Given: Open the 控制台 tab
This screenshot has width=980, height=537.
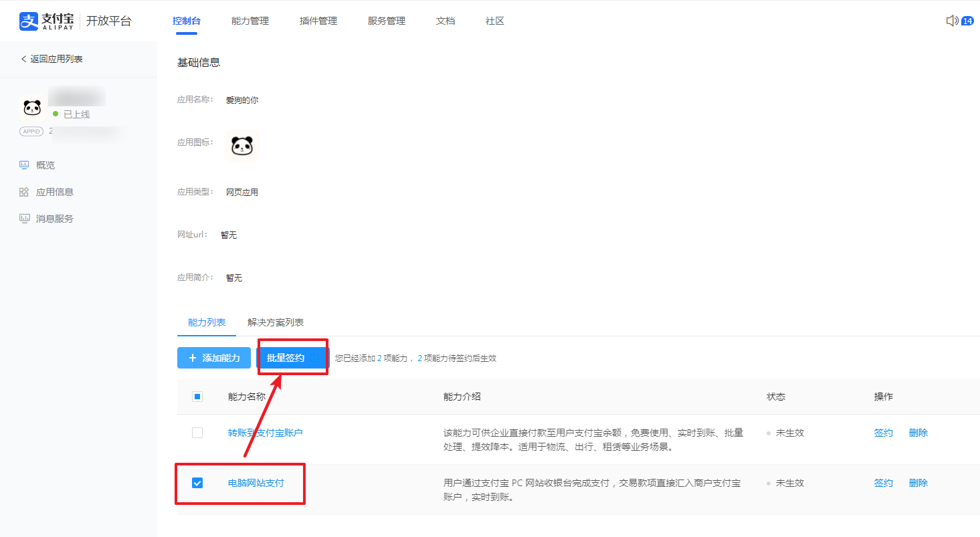Looking at the screenshot, I should click(186, 21).
